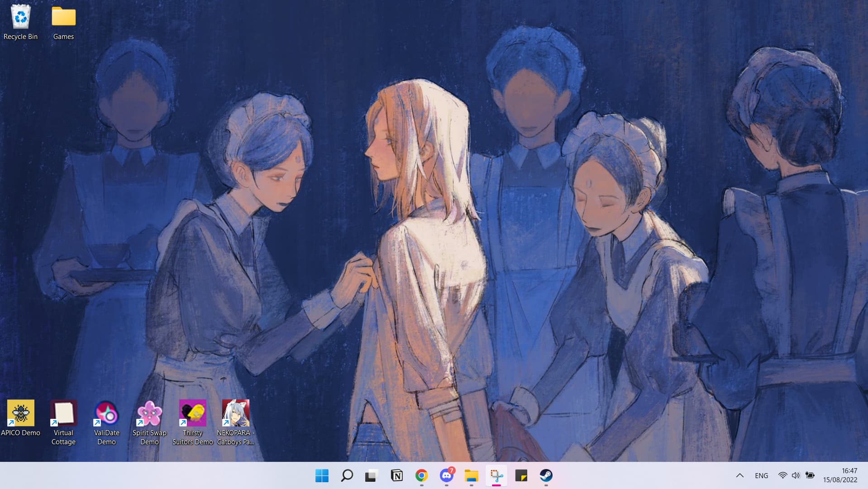Check battery status in system tray
The image size is (868, 489).
(810, 475)
